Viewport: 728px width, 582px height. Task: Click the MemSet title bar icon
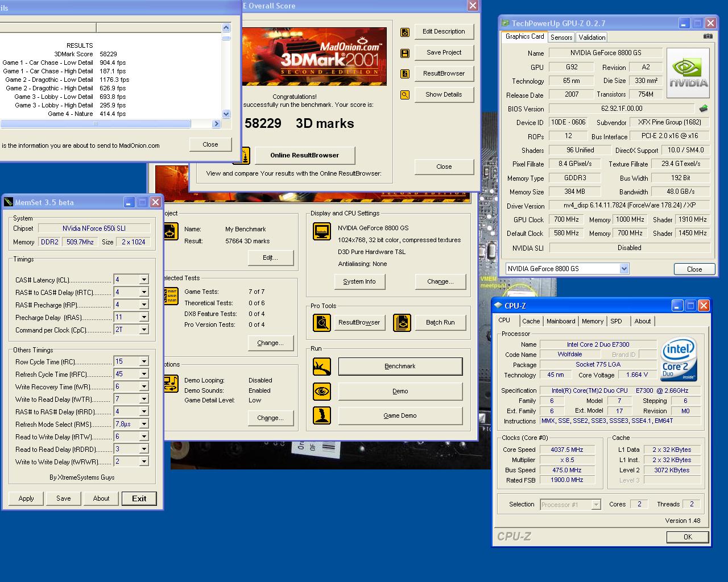[x=9, y=202]
